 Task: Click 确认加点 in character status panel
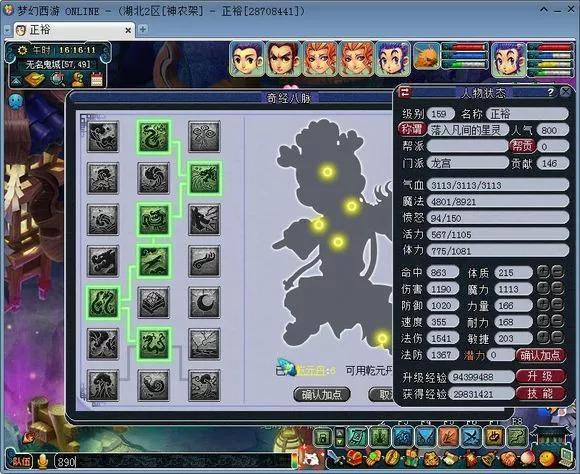[540, 355]
